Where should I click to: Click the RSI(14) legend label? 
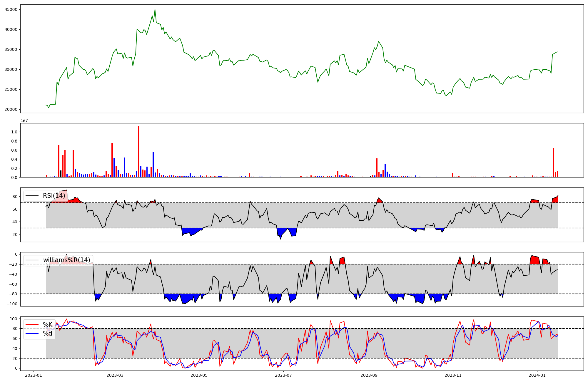(54, 196)
